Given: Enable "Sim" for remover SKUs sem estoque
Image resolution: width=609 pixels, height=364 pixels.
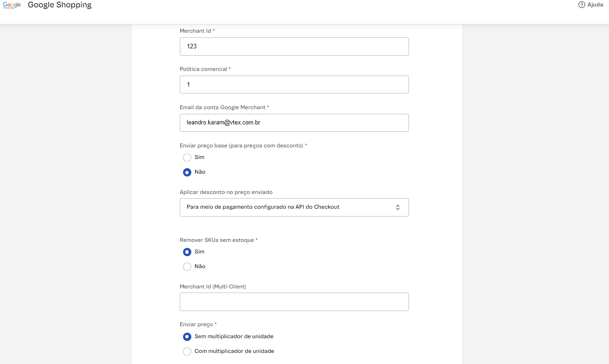Looking at the screenshot, I should [x=187, y=252].
